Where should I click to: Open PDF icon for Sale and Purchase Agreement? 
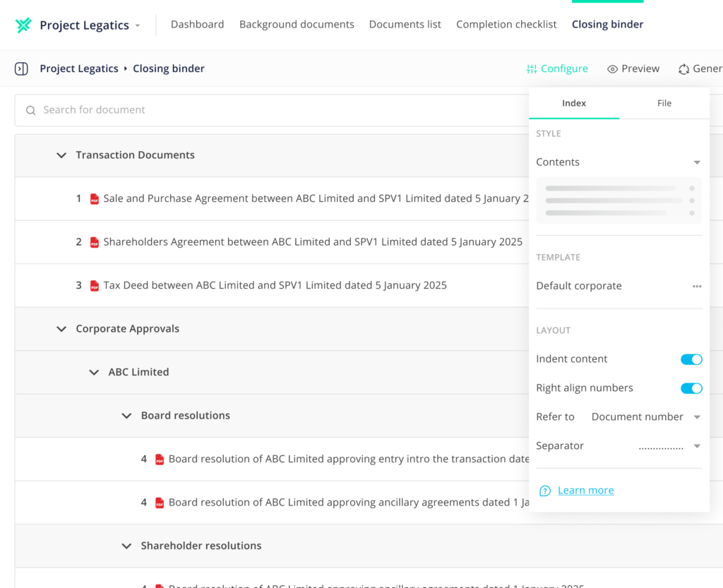point(95,199)
